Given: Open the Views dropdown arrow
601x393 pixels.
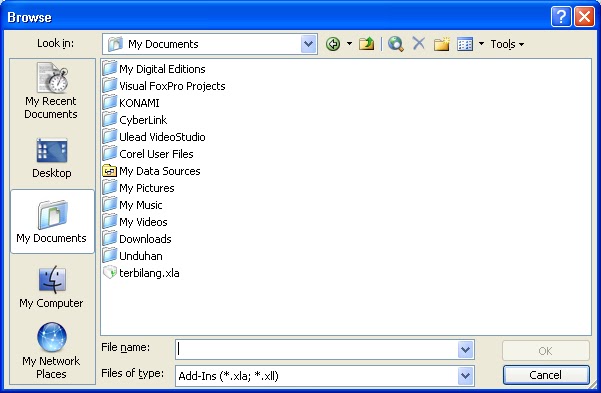Looking at the screenshot, I should pos(481,44).
